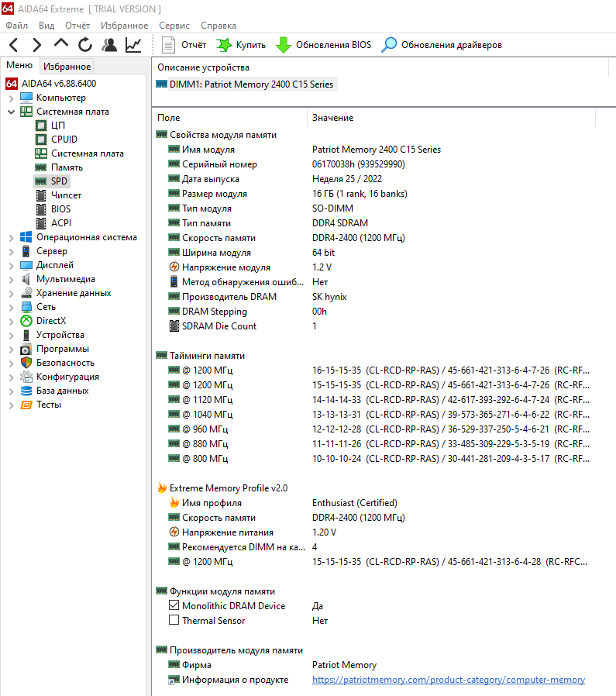Click the Отчёт report toolbar button
The image size is (616, 696).
coord(184,45)
